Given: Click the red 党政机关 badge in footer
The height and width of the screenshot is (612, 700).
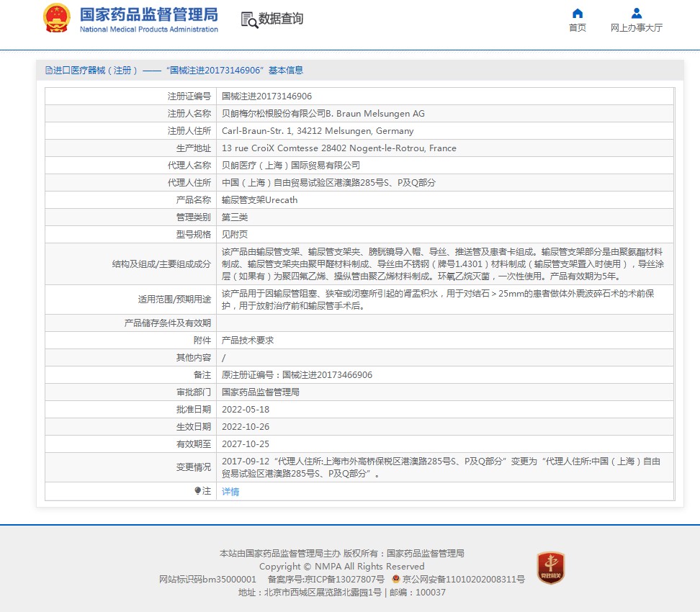Looking at the screenshot, I should (550, 567).
